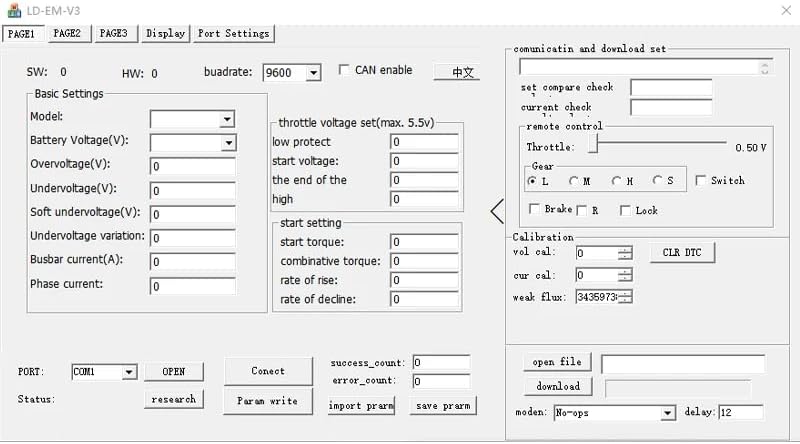Tick the R reverse checkbox
The image size is (800, 444).
[x=581, y=210]
